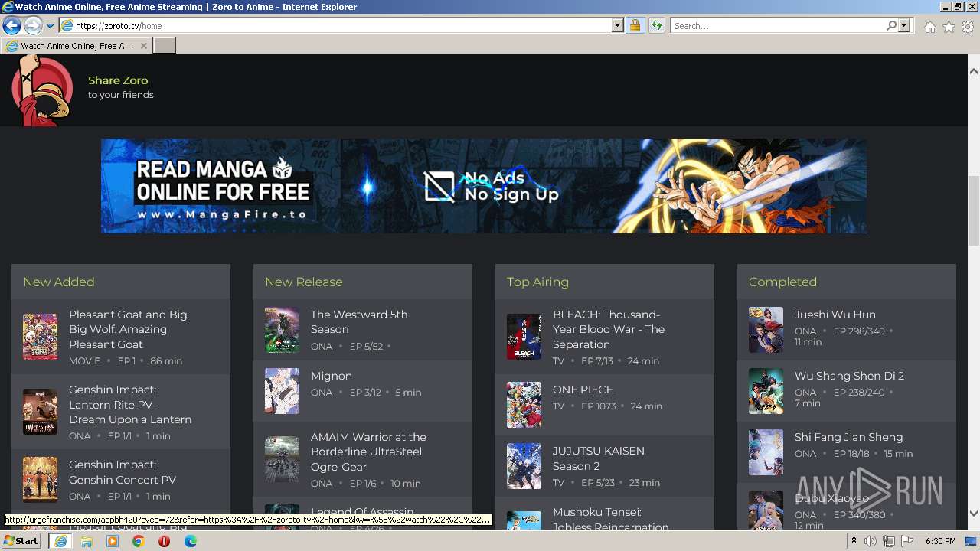This screenshot has width=980, height=551.
Task: Open Jueshi Wu Hun title link
Action: tap(835, 315)
